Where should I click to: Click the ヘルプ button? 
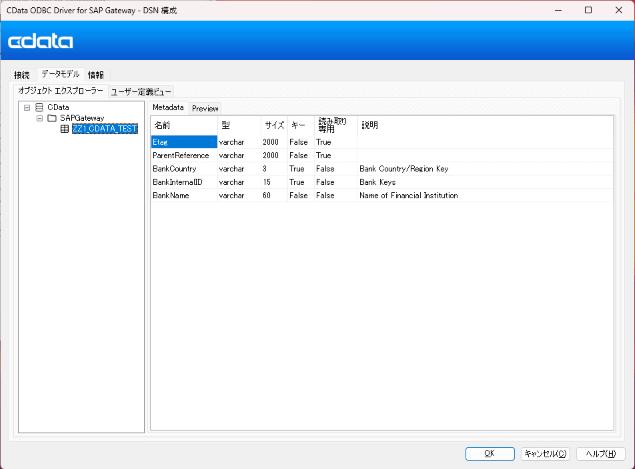(601, 454)
